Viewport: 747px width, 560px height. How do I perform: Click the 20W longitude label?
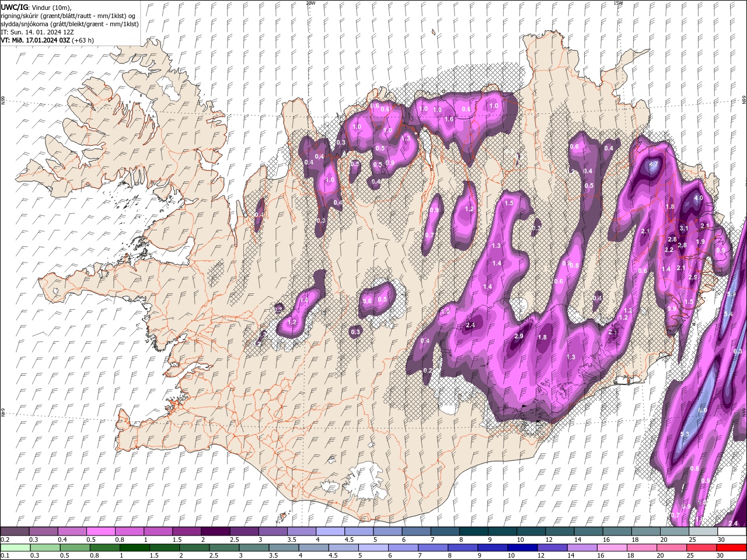coord(310,2)
